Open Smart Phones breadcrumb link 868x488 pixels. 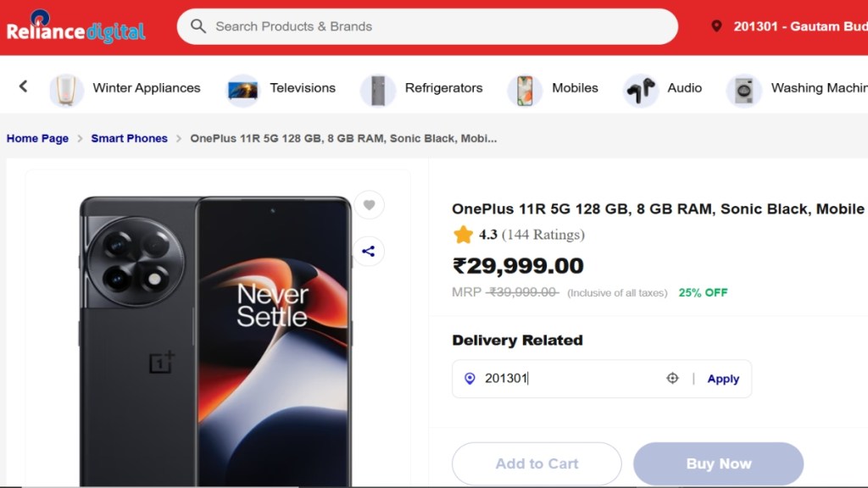coord(129,138)
